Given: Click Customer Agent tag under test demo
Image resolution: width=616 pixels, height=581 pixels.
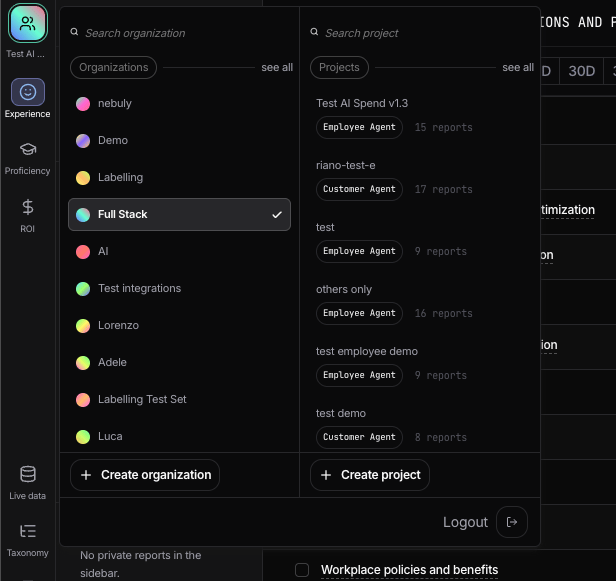Looking at the screenshot, I should click(359, 437).
